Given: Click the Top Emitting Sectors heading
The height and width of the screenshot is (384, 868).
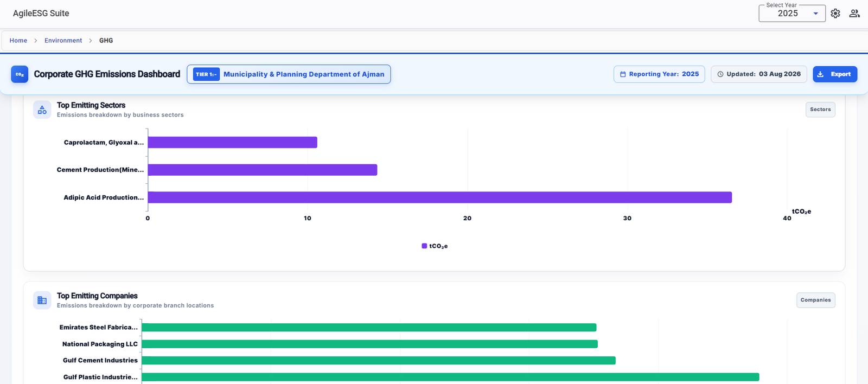Looking at the screenshot, I should pyautogui.click(x=91, y=105).
